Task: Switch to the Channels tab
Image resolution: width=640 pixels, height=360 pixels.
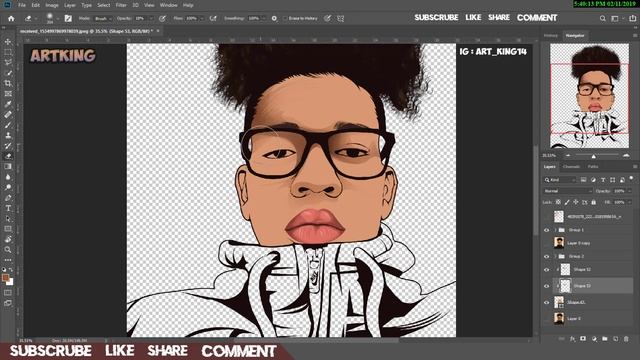Action: click(571, 167)
